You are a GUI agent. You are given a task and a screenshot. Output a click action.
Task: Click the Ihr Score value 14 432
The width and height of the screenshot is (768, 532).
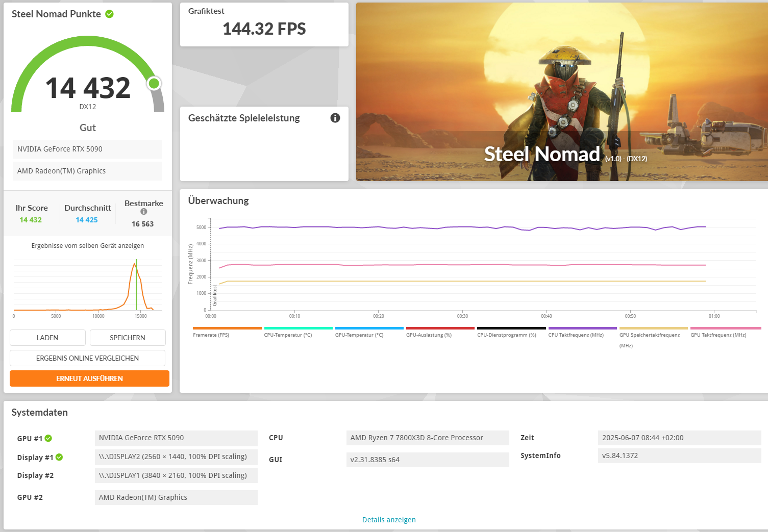tap(31, 220)
